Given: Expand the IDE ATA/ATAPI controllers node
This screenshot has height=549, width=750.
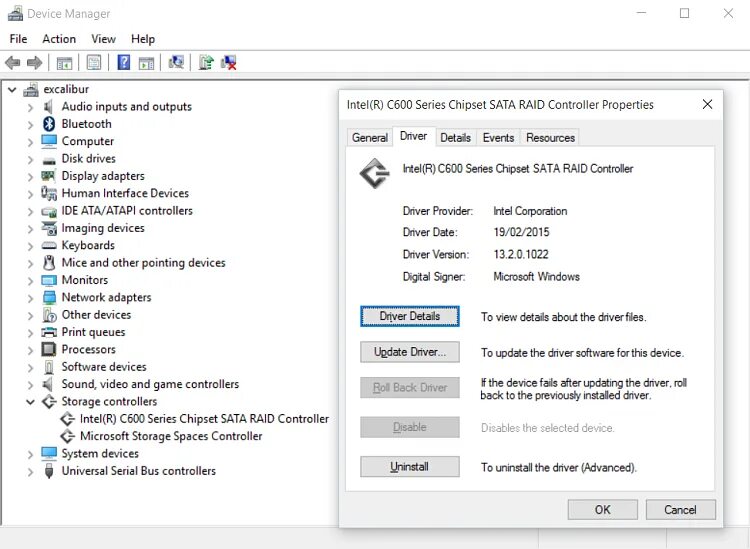Looking at the screenshot, I should (31, 211).
